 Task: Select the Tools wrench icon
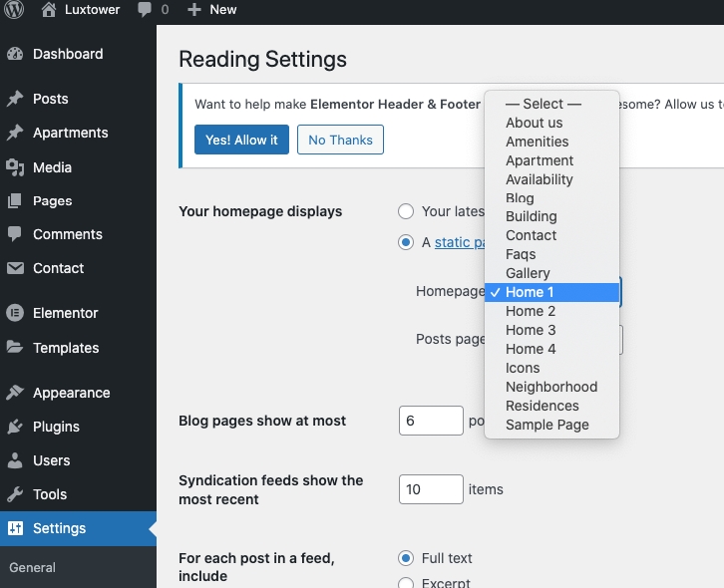(15, 494)
